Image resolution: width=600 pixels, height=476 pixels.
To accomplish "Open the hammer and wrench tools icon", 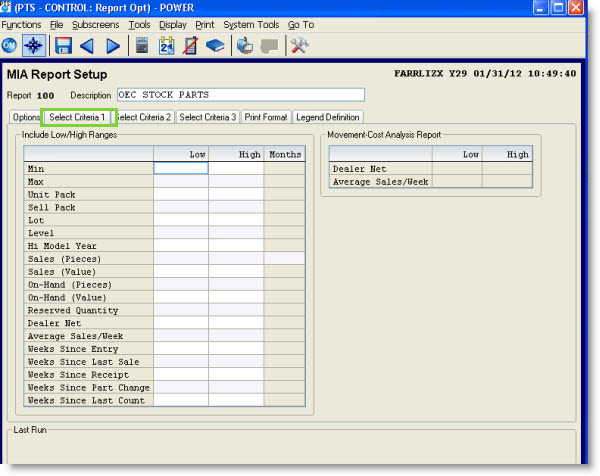I will point(300,46).
